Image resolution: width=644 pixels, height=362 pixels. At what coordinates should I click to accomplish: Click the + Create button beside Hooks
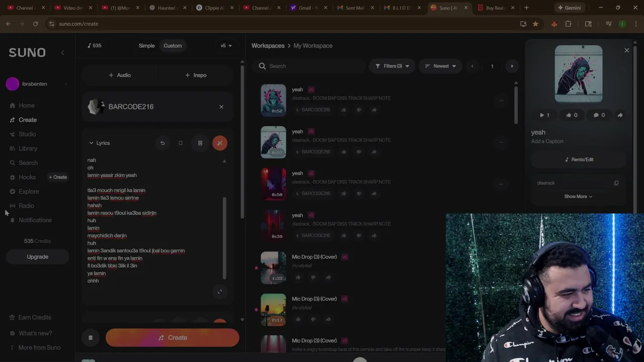58,177
